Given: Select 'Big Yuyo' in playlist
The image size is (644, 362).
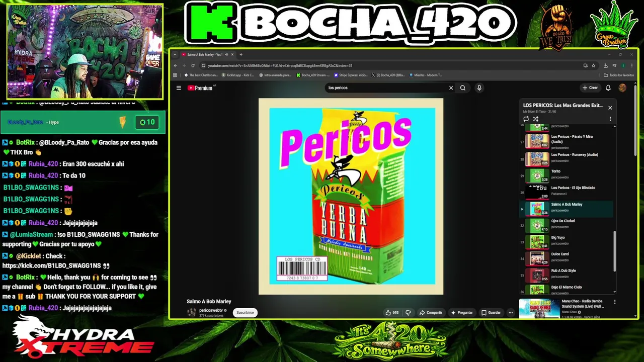Looking at the screenshot, I should click(567, 242).
